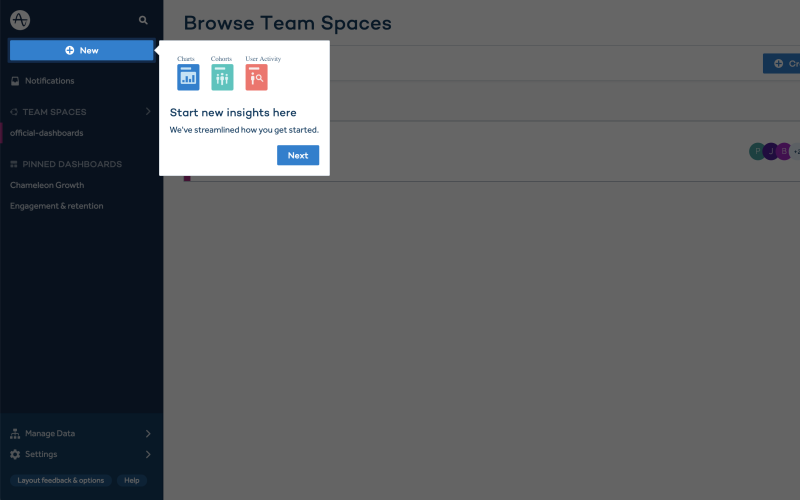Click the purple J member avatar

[771, 152]
